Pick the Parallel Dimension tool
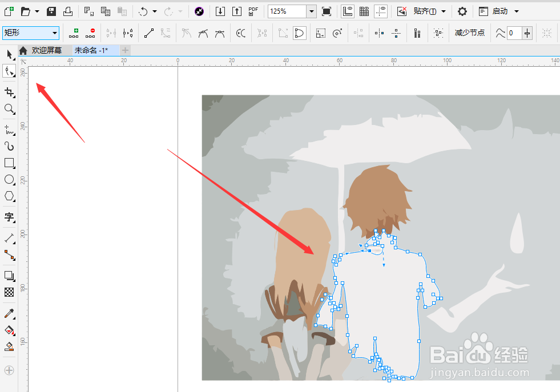 coord(9,238)
